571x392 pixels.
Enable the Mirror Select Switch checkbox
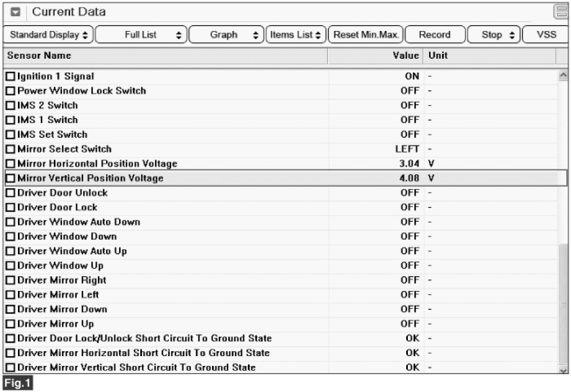pyautogui.click(x=10, y=150)
